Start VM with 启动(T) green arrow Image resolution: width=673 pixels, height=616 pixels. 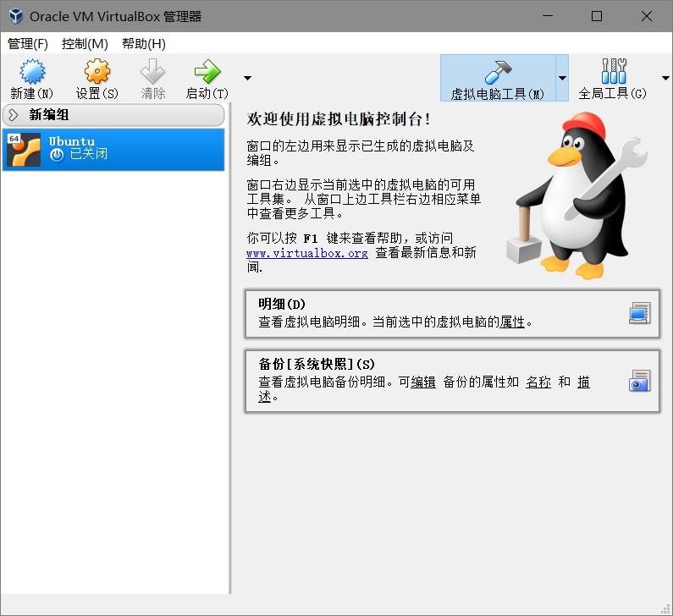pos(207,71)
